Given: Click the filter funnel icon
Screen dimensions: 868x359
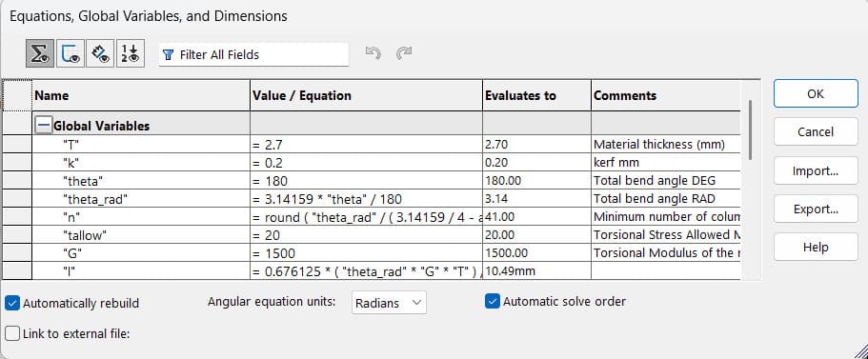Looking at the screenshot, I should [x=169, y=55].
